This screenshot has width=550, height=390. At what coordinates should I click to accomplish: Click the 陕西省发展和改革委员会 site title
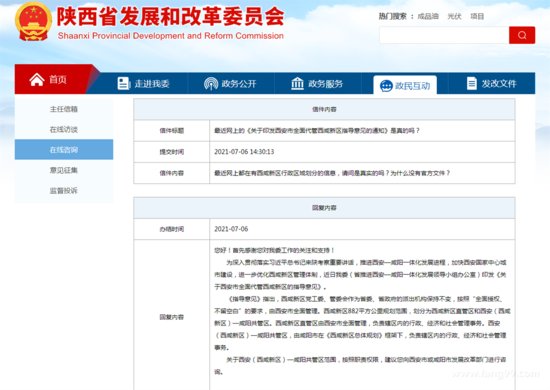click(170, 16)
